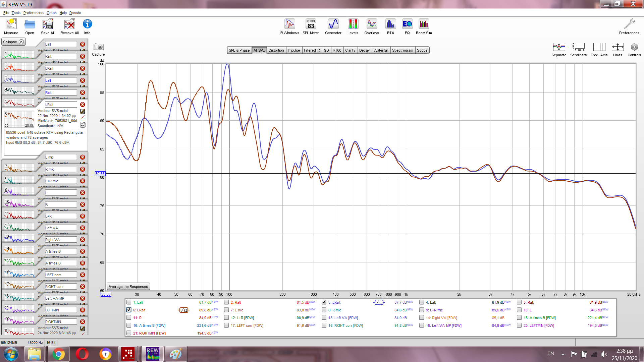The image size is (644, 362).
Task: Switch to the Waterfall tab
Action: (x=381, y=50)
